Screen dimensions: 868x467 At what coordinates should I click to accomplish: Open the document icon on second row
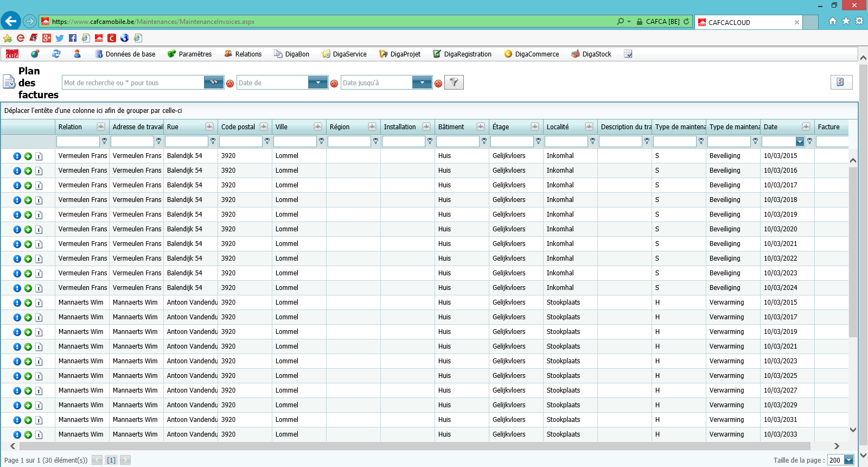pyautogui.click(x=39, y=171)
